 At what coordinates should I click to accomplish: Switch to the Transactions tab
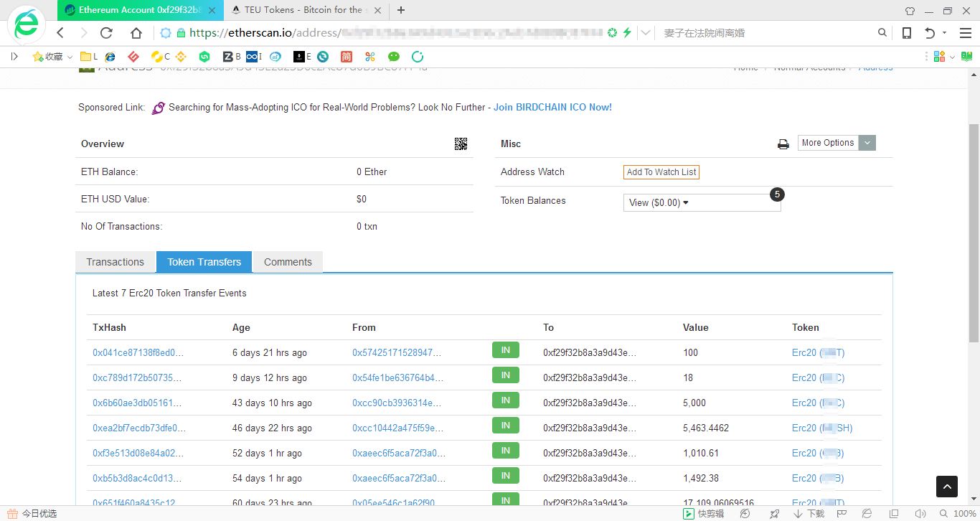[x=116, y=261]
